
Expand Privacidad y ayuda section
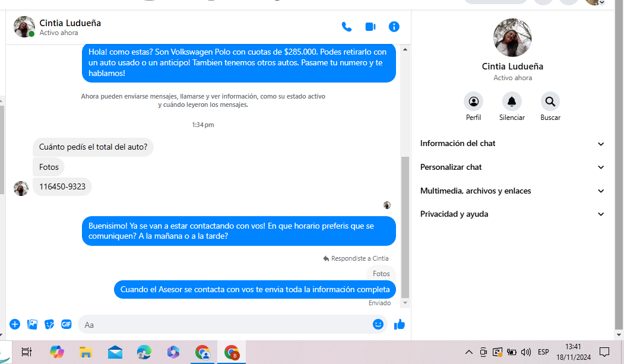pos(512,214)
